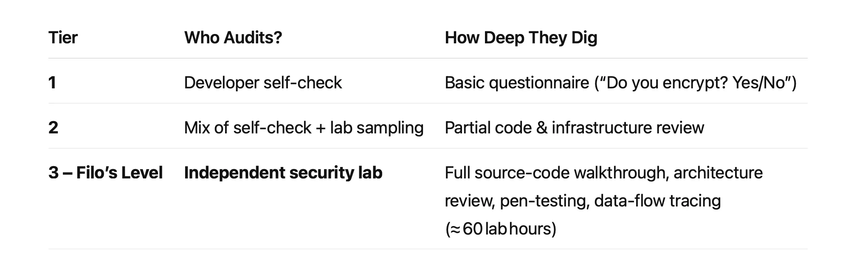Click the Mix of self-check text
Image resolution: width=868 pixels, height=277 pixels.
click(x=248, y=128)
